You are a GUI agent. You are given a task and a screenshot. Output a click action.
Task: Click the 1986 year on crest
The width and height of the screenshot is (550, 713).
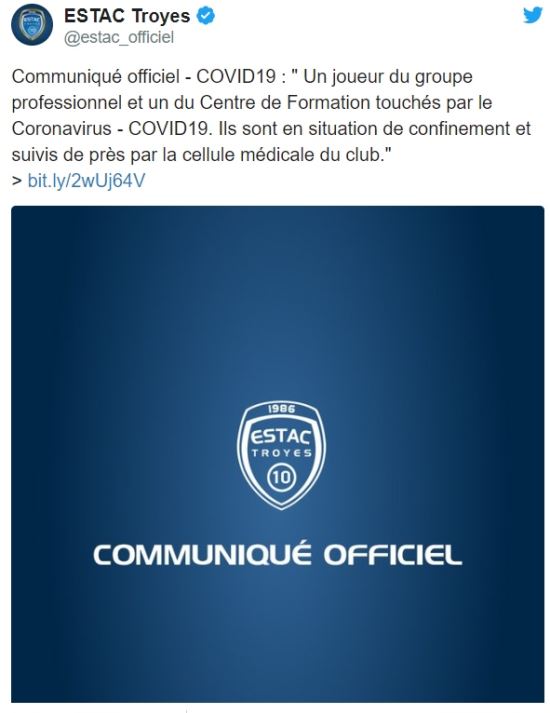click(281, 408)
